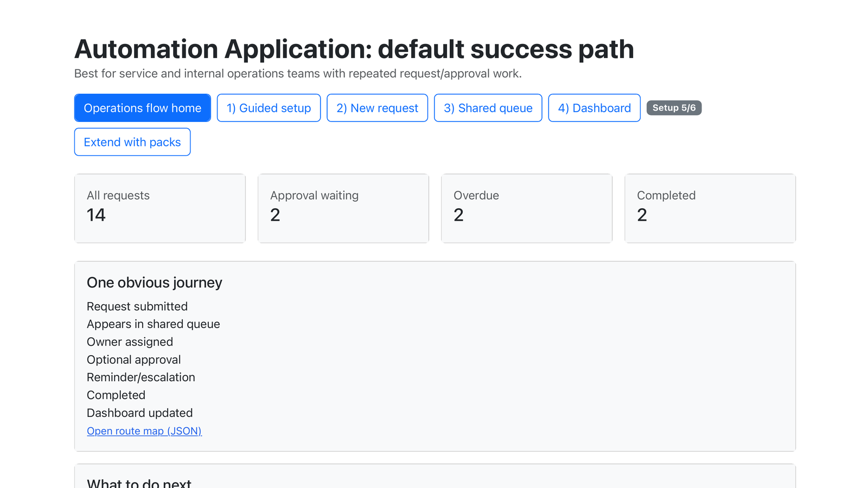Click Appears in shared queue step
This screenshot has height=488, width=868.
153,324
